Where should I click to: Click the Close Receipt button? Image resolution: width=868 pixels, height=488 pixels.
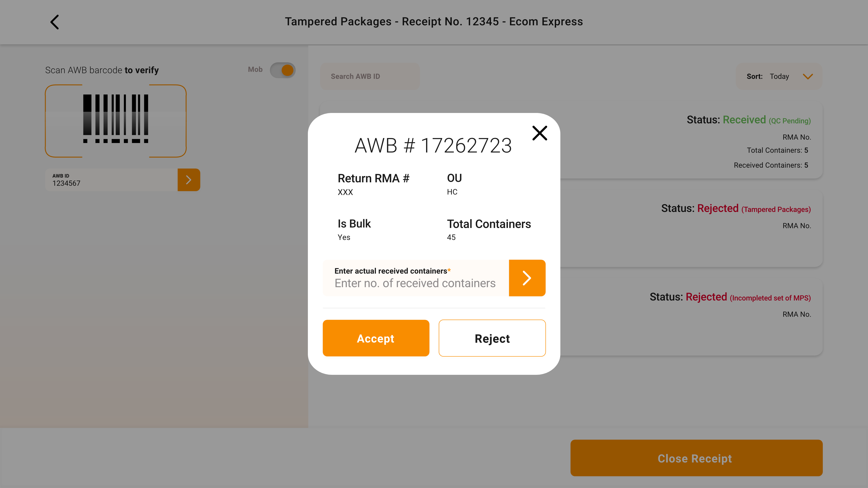click(x=696, y=458)
